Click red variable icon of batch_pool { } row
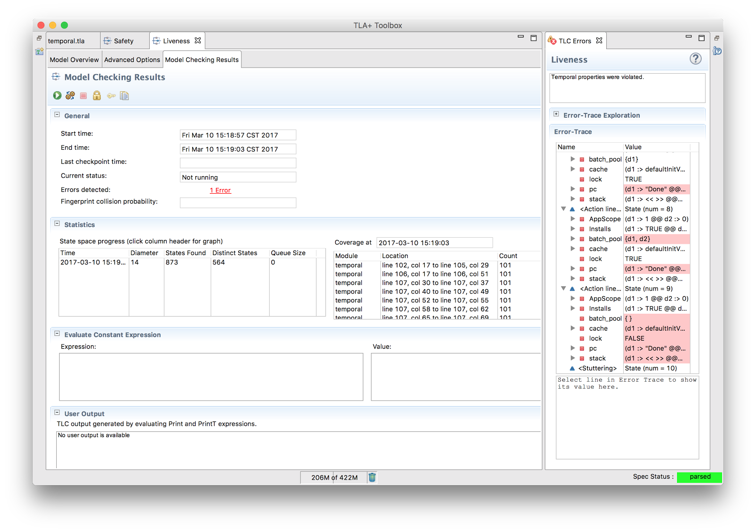 [582, 319]
